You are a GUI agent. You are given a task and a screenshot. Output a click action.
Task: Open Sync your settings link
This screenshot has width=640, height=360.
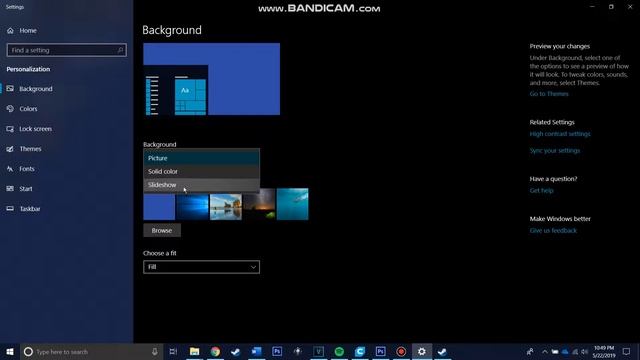[x=554, y=151]
